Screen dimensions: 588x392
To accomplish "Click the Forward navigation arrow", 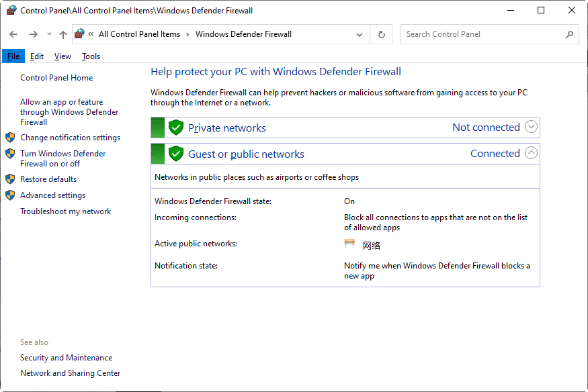I will pyautogui.click(x=33, y=34).
